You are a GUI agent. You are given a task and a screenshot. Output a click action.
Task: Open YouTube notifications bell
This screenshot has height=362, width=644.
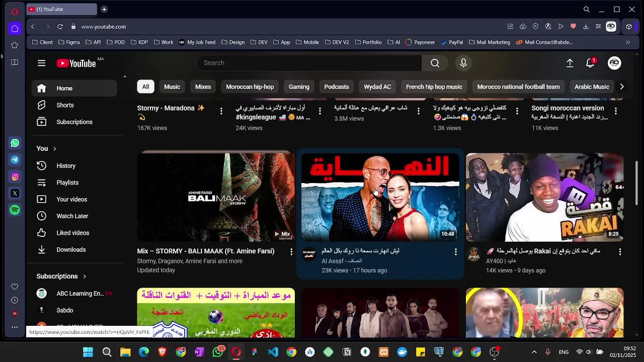590,63
